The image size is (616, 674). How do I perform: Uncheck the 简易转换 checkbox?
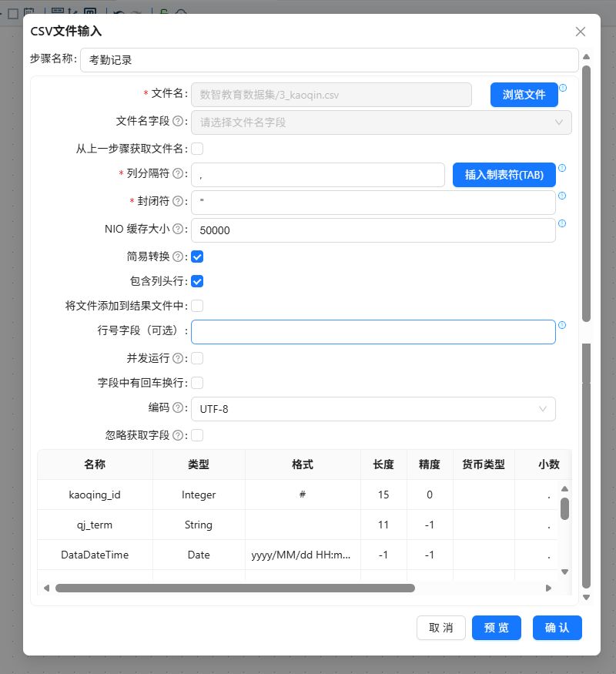click(x=197, y=257)
